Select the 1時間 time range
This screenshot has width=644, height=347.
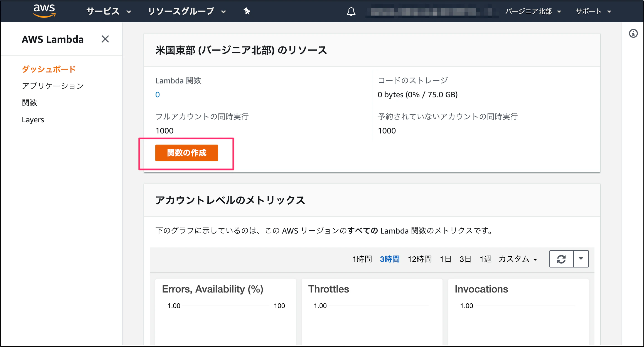click(x=362, y=259)
